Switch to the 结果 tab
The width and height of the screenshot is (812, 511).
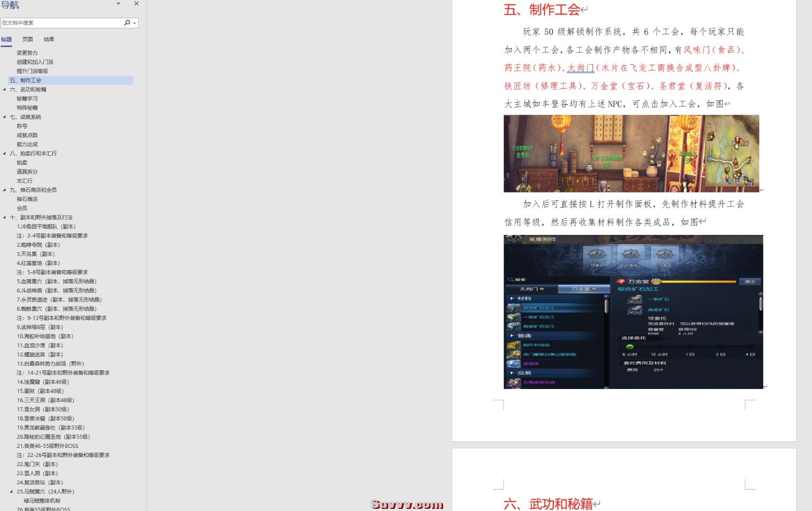49,39
